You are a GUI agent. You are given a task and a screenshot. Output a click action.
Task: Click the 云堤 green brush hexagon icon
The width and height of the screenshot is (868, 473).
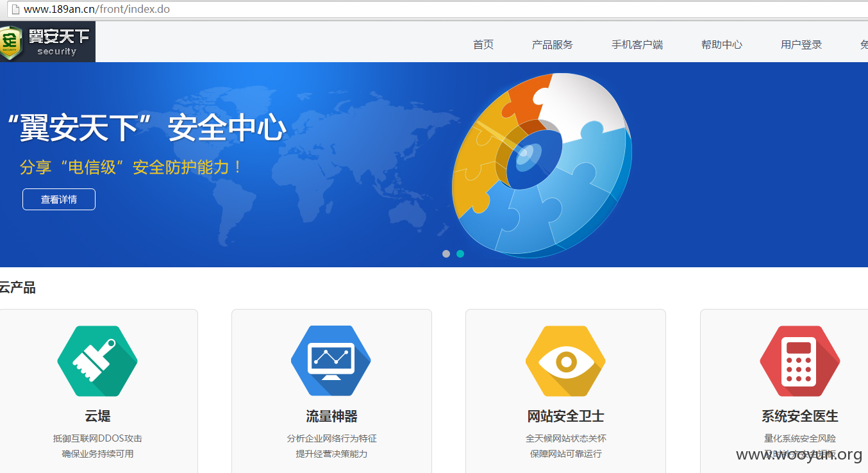[x=97, y=361]
